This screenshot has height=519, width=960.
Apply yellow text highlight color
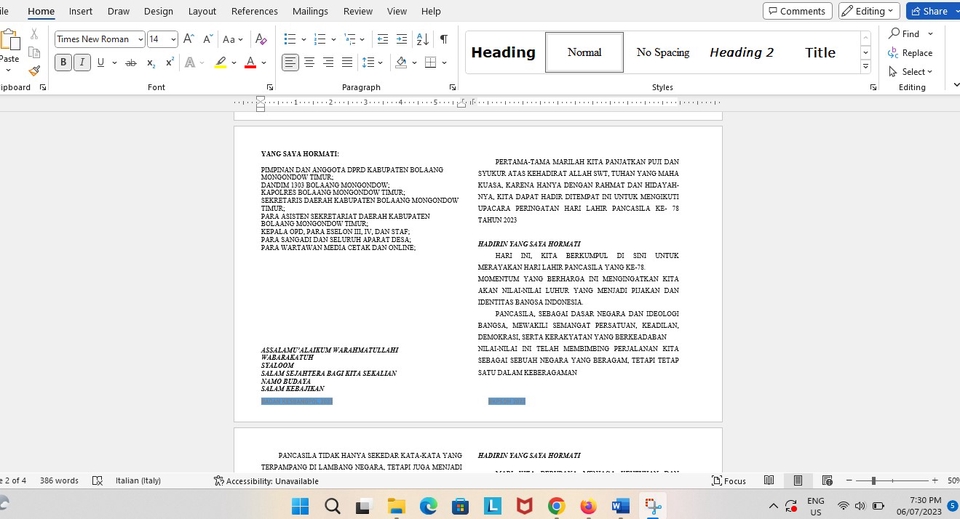click(220, 62)
